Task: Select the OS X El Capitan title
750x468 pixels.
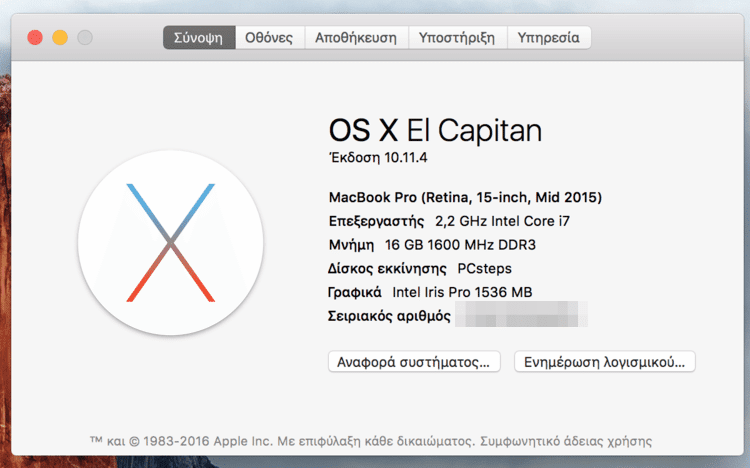Action: [x=435, y=130]
